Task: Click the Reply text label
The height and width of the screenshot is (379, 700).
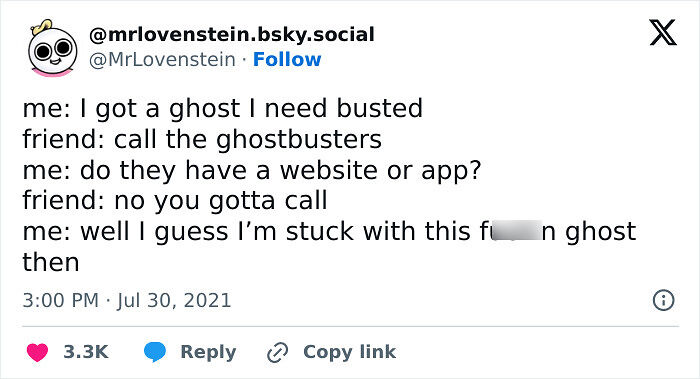Action: click(x=208, y=352)
